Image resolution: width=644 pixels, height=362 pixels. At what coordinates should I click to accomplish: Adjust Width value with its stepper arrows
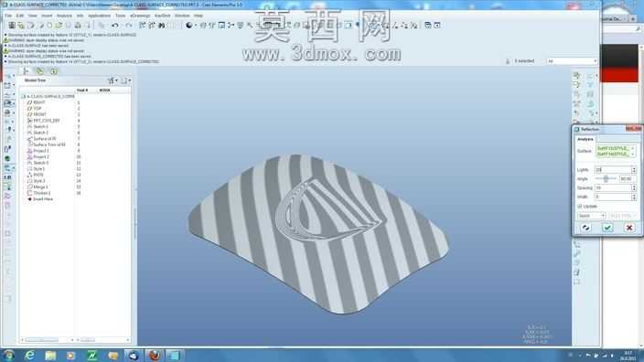634,197
